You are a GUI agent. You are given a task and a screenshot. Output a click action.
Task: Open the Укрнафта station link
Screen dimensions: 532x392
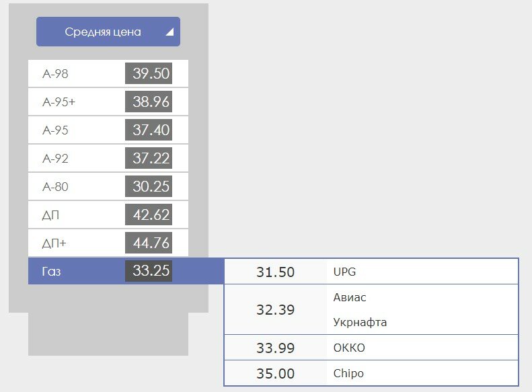pos(360,323)
